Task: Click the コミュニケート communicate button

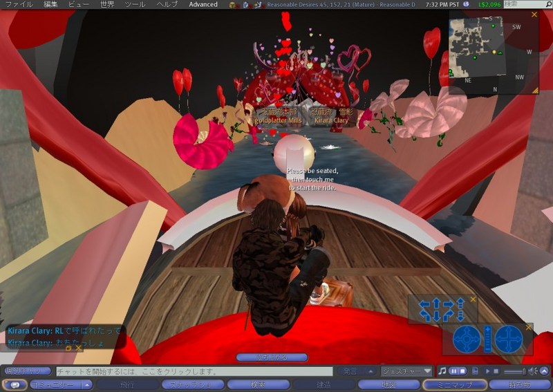Action: (x=56, y=385)
